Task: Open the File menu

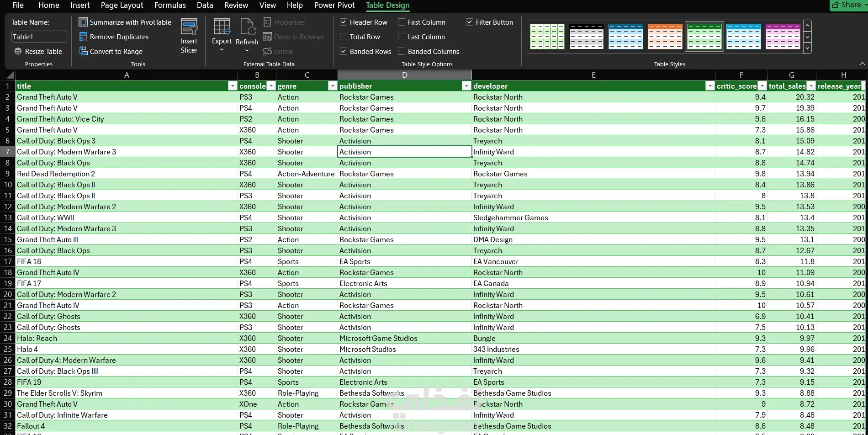Action: click(x=18, y=5)
